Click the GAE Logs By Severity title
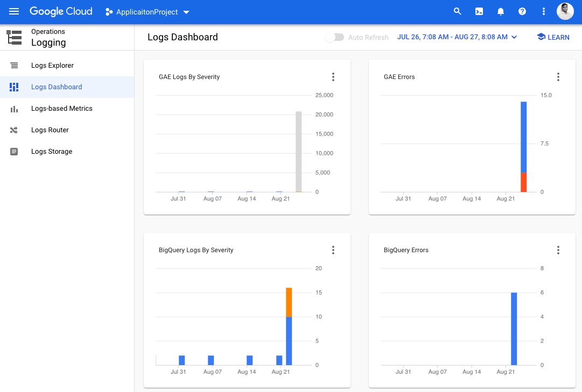This screenshot has width=582, height=392. pos(190,77)
